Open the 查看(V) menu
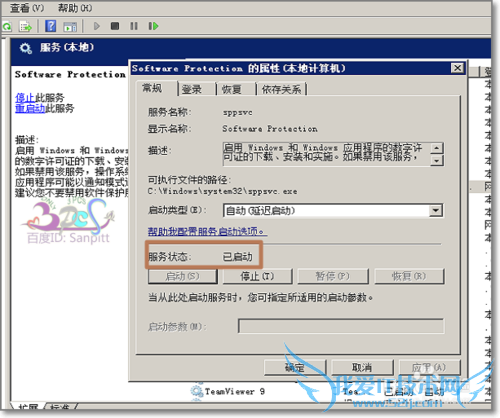Image resolution: width=500 pixels, height=418 pixels. pyautogui.click(x=27, y=8)
